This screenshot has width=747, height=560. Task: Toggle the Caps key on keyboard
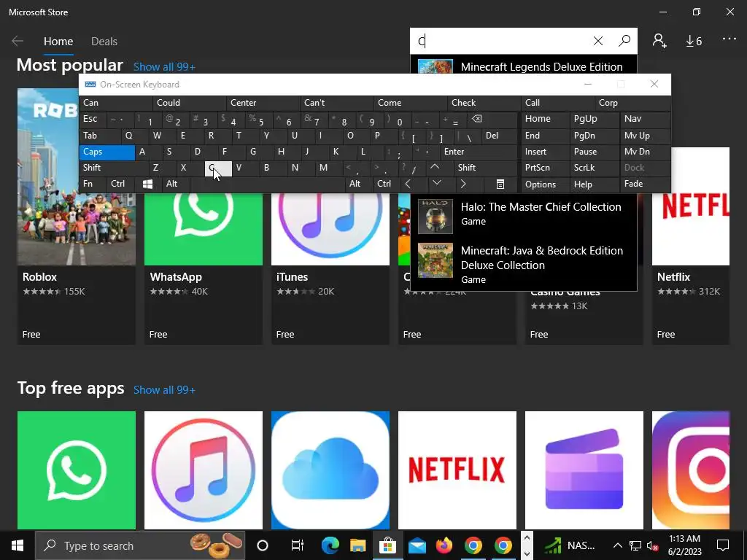coord(107,152)
